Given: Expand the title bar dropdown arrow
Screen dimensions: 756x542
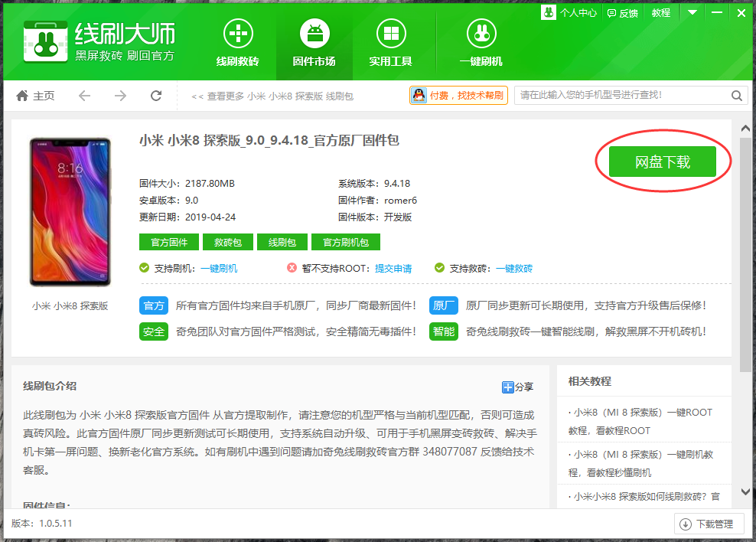Looking at the screenshot, I should pyautogui.click(x=692, y=12).
